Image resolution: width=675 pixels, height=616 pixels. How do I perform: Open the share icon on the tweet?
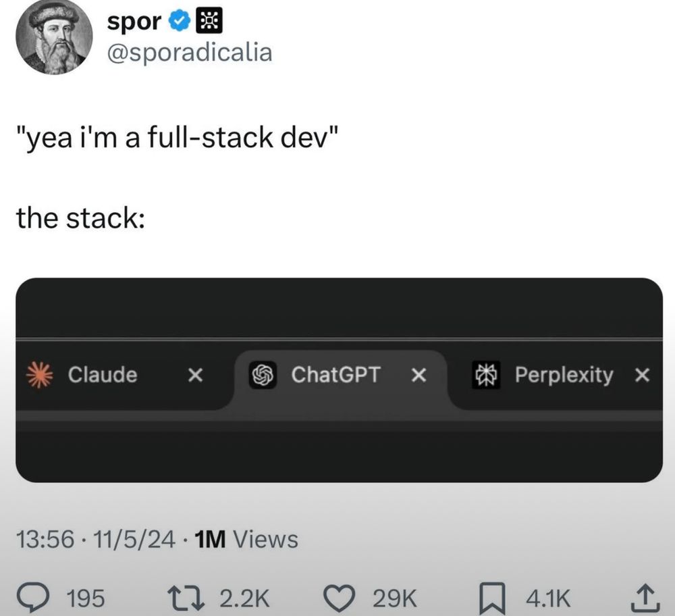pos(646,597)
